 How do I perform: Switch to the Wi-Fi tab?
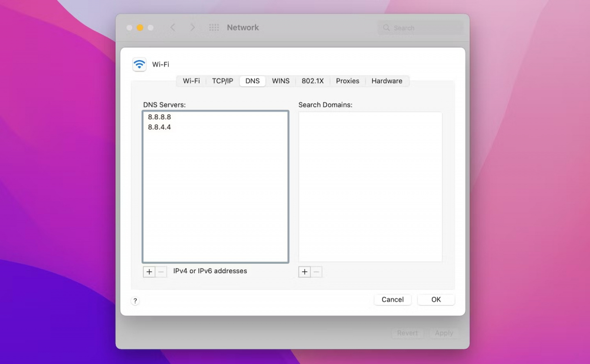tap(191, 81)
